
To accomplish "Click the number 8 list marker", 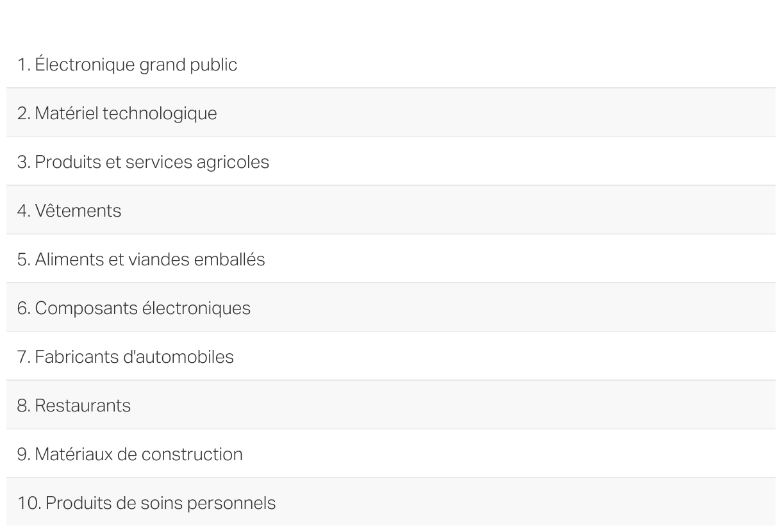I will pyautogui.click(x=24, y=406).
